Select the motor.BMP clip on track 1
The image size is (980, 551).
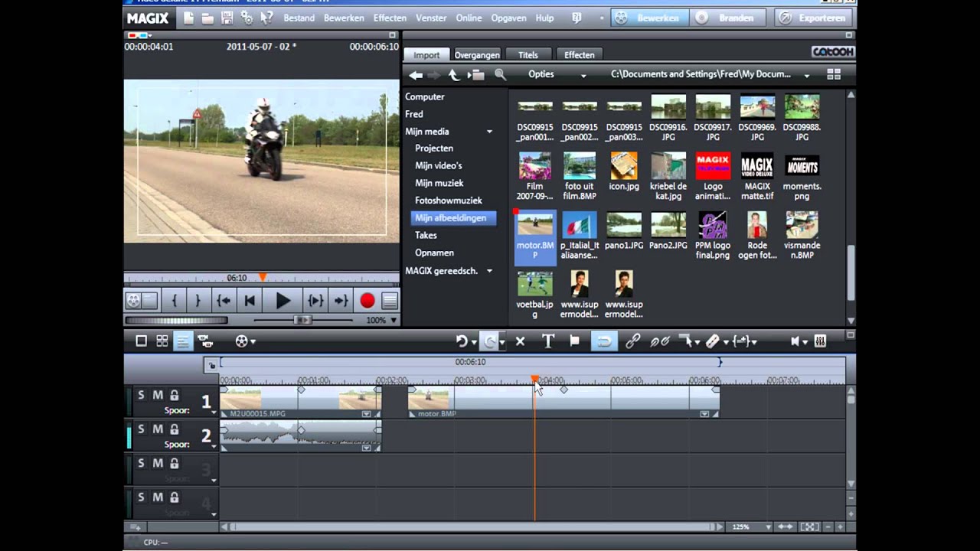point(563,401)
